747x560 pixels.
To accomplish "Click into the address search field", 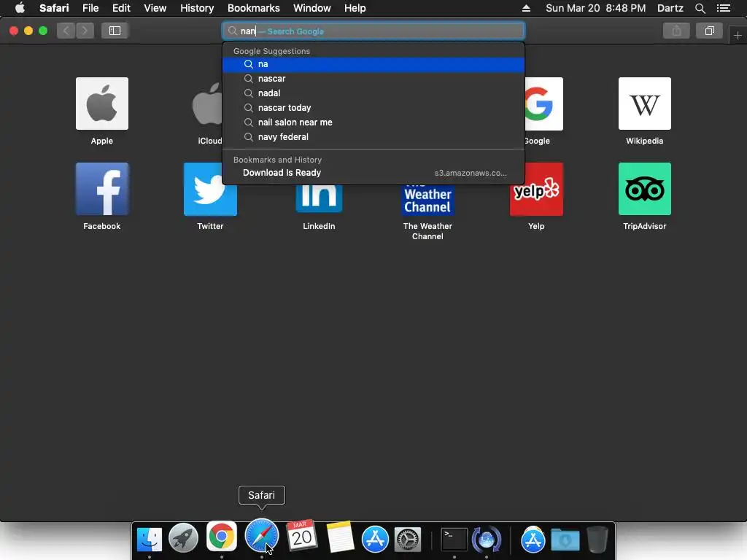I will [x=373, y=31].
